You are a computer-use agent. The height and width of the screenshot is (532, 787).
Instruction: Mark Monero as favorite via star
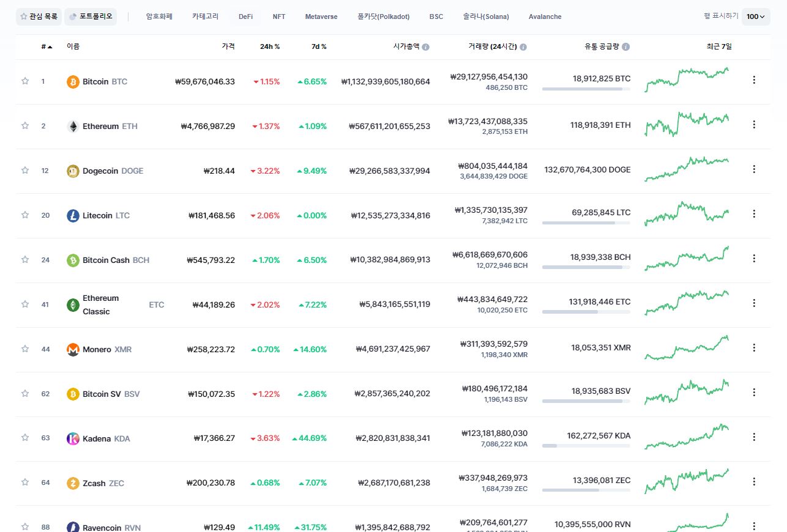pyautogui.click(x=25, y=349)
